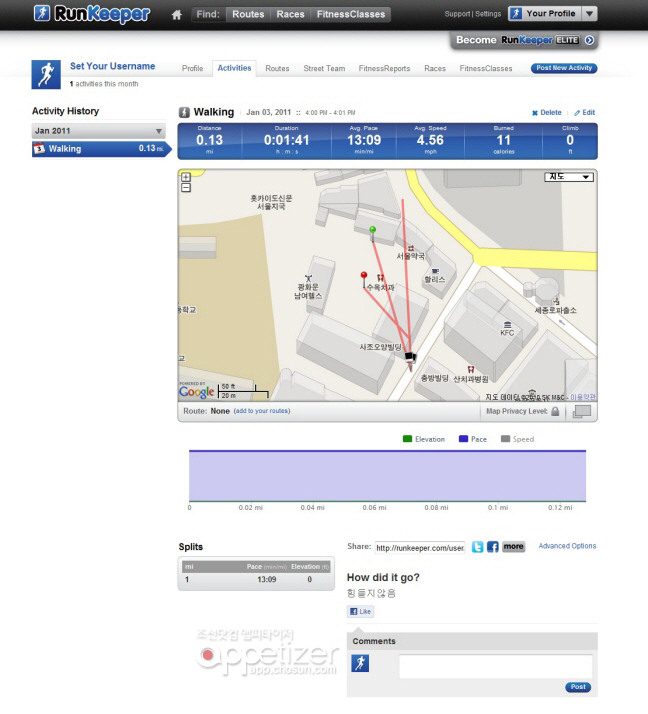
Task: Click the walking activity type icon
Action: [x=184, y=112]
